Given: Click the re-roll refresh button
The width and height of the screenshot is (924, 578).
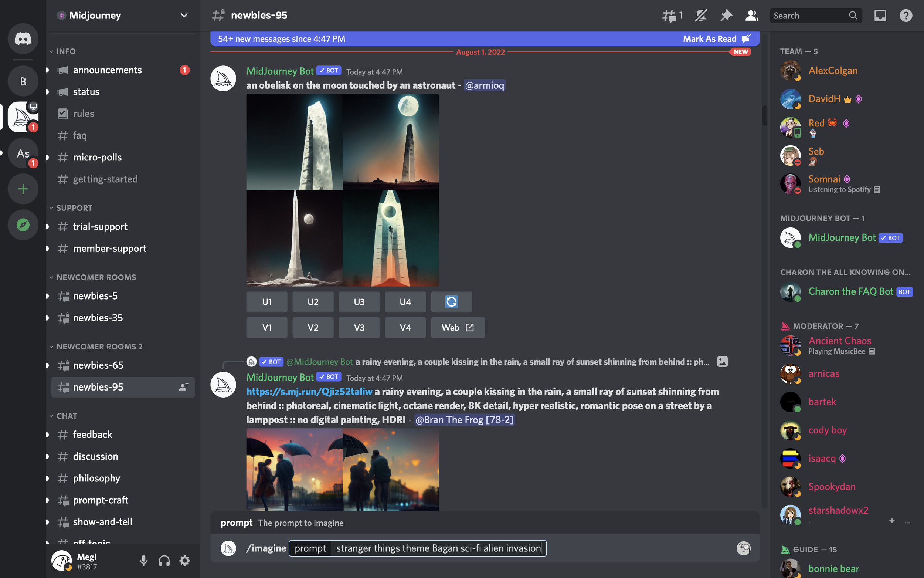Looking at the screenshot, I should pyautogui.click(x=452, y=302).
